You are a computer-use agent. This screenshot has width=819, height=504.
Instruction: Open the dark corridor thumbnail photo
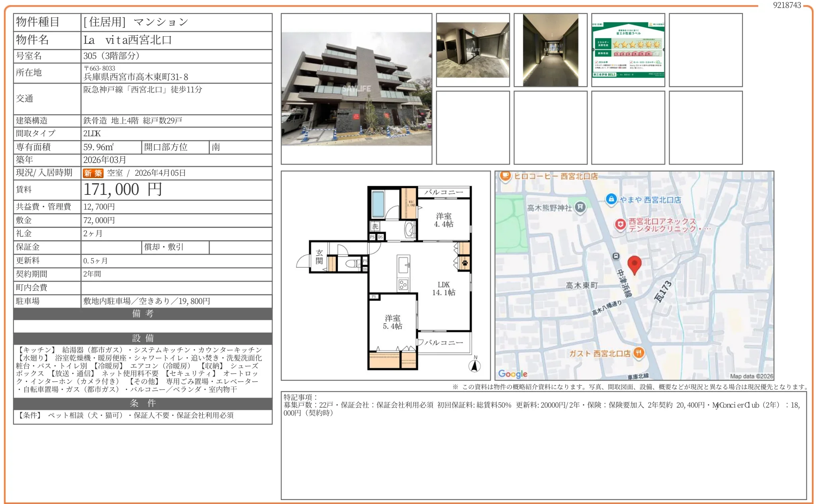point(550,50)
